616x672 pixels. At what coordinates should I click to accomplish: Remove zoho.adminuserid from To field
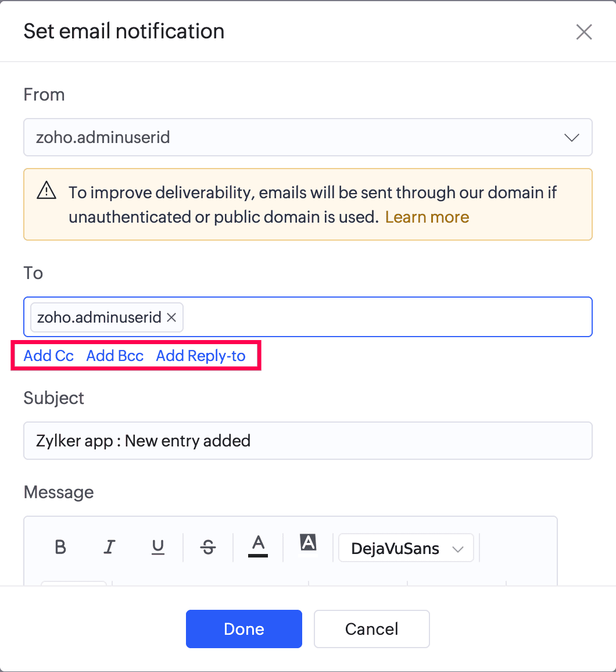point(171,317)
